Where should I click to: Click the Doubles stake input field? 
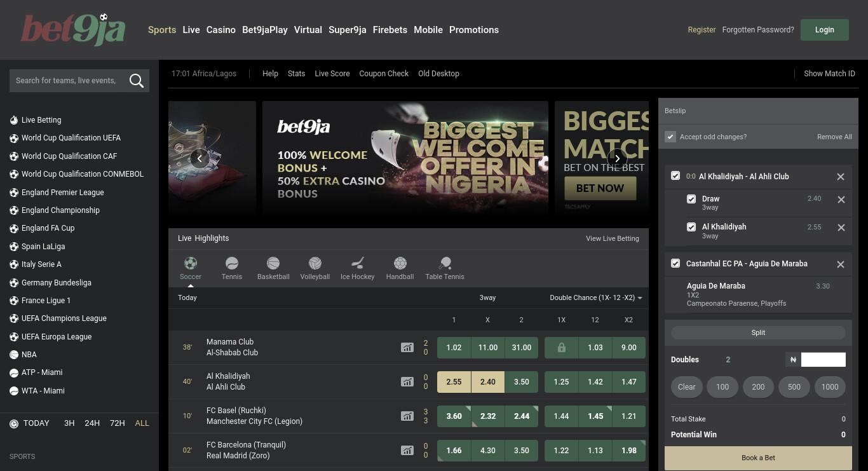pos(824,360)
